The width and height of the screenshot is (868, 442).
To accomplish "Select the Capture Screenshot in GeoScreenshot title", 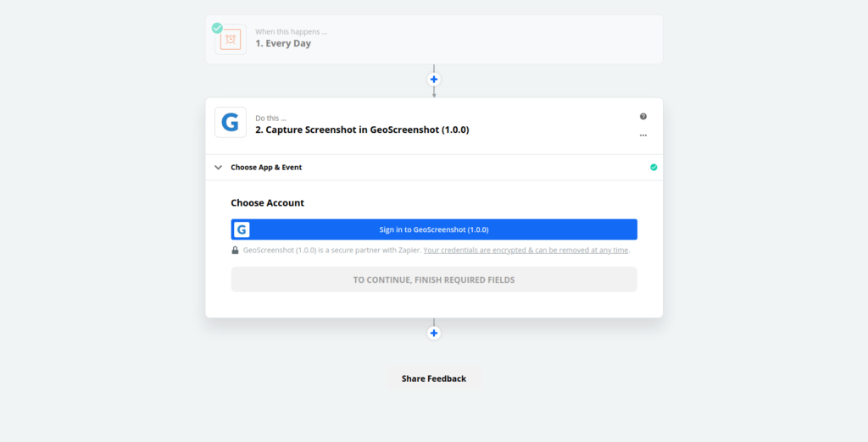I will pyautogui.click(x=362, y=130).
